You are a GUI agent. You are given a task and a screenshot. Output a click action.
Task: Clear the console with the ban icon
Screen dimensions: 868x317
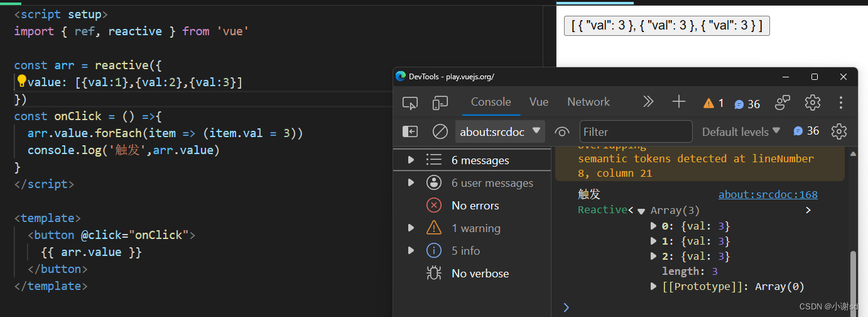point(440,131)
